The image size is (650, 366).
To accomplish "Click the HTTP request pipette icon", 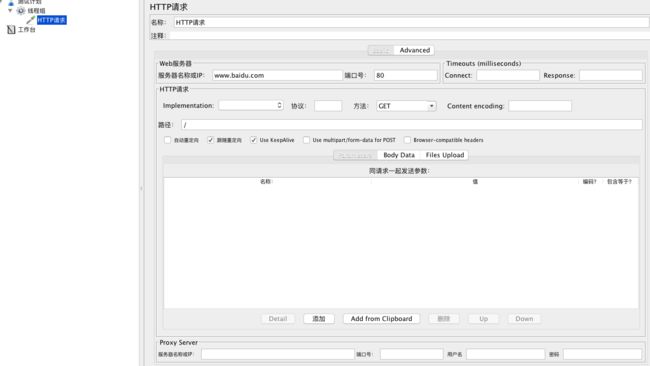I will click(x=30, y=20).
